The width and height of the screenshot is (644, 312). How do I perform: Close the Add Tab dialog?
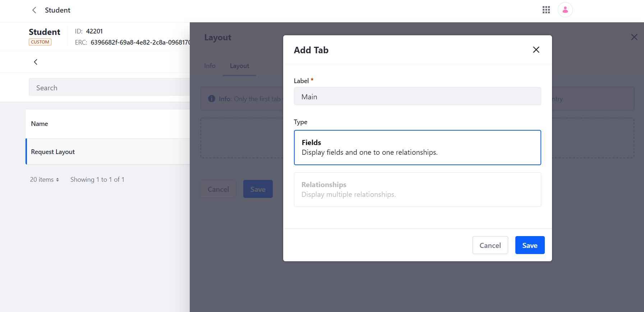pos(536,50)
